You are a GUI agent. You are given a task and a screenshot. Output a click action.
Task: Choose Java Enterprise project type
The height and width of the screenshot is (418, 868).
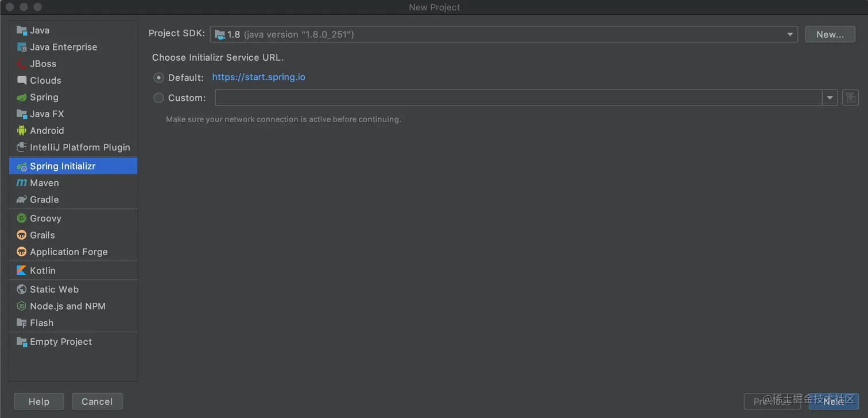pyautogui.click(x=73, y=47)
